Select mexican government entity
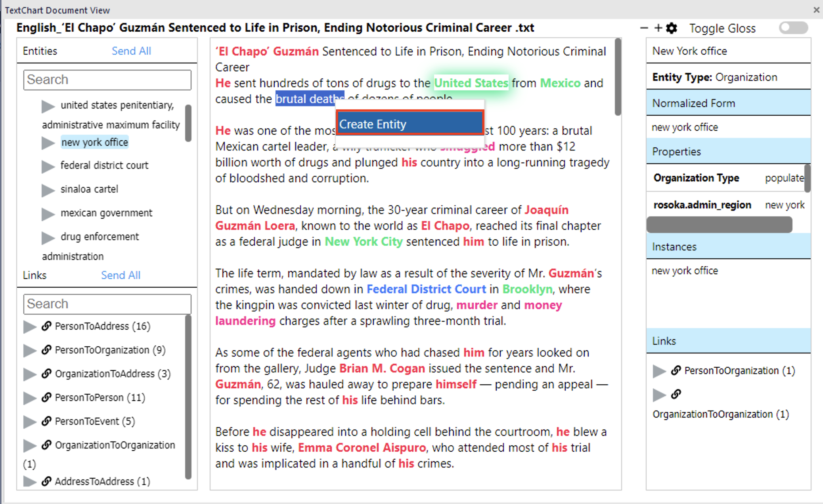 (106, 213)
